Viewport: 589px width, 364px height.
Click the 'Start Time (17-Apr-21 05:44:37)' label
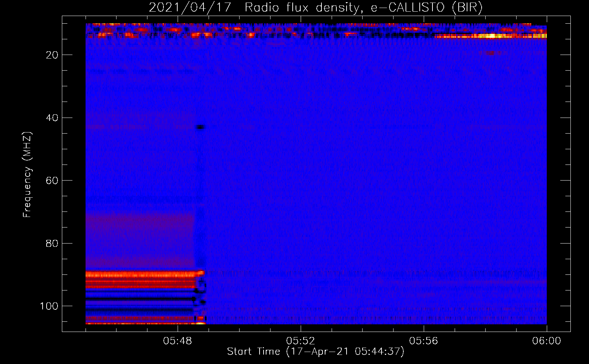click(316, 352)
